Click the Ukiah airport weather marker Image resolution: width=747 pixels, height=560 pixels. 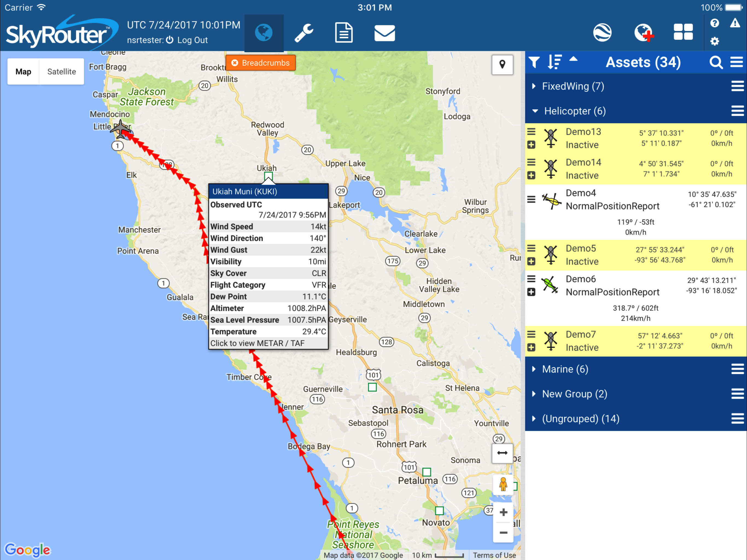[x=269, y=176]
